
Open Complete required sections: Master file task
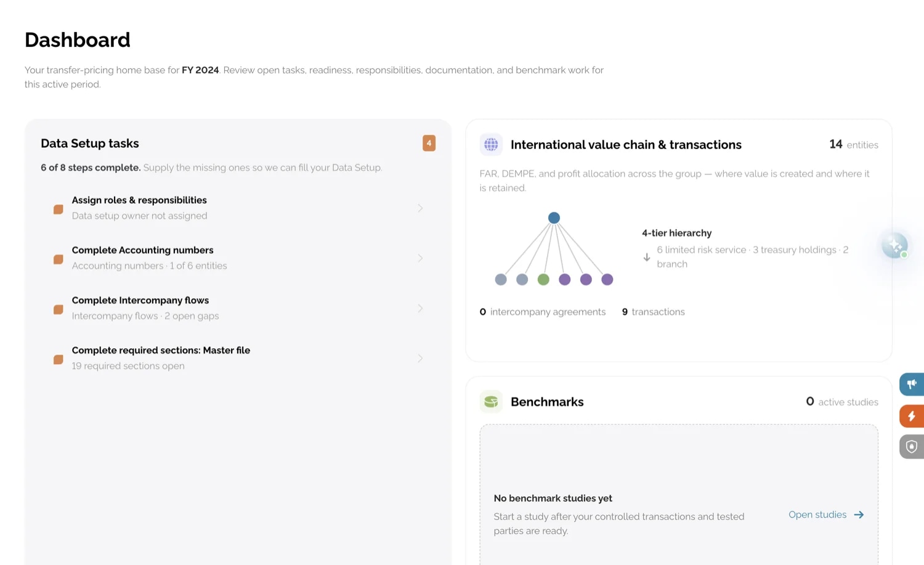tap(238, 358)
